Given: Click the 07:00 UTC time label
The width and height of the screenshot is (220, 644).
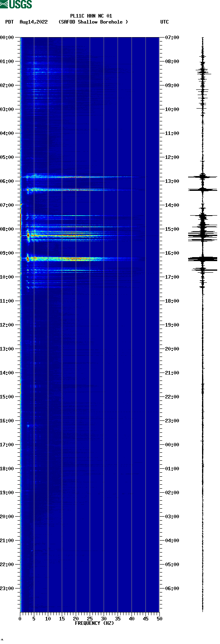Looking at the screenshot, I should [x=172, y=38].
